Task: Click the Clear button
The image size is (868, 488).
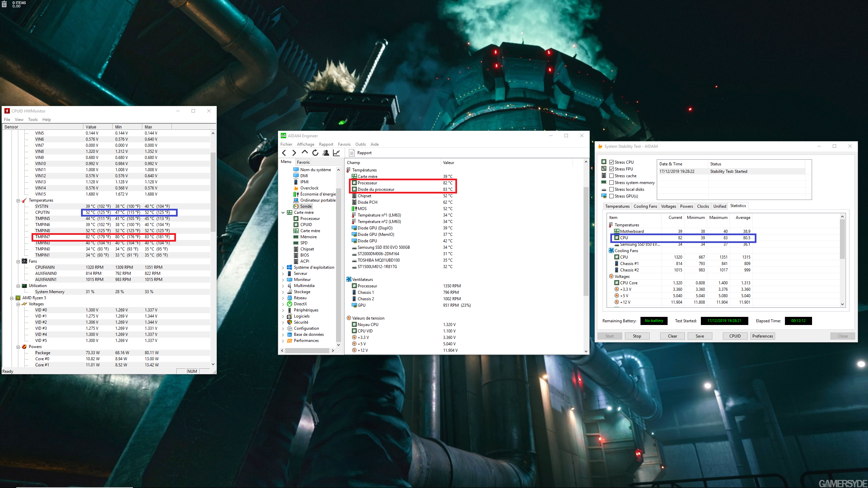Action: pyautogui.click(x=672, y=336)
